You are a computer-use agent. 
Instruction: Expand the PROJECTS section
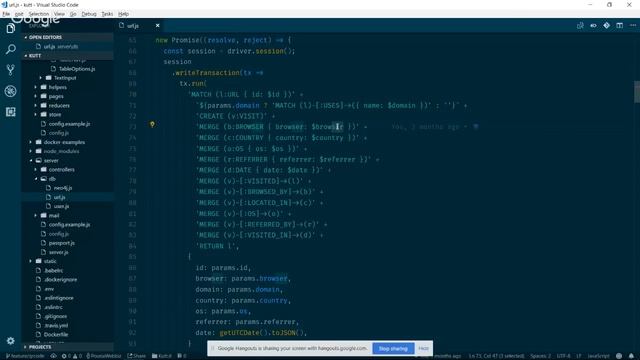coord(67,347)
